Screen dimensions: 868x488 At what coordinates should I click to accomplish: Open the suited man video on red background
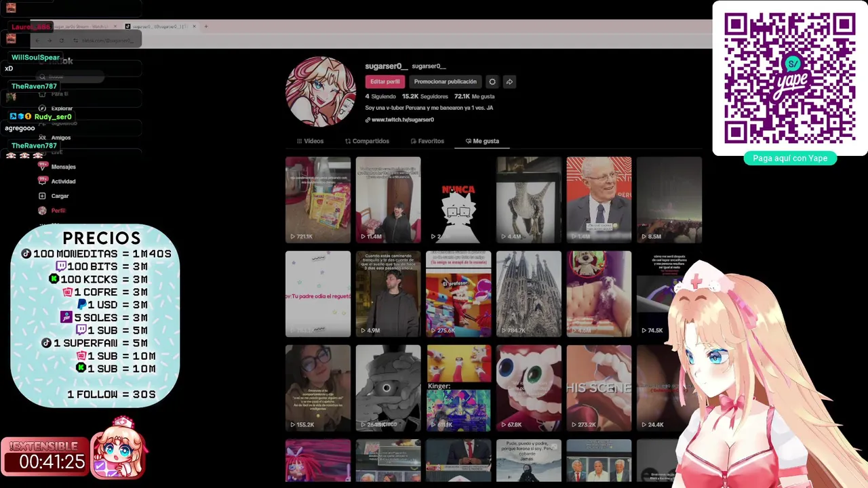599,200
